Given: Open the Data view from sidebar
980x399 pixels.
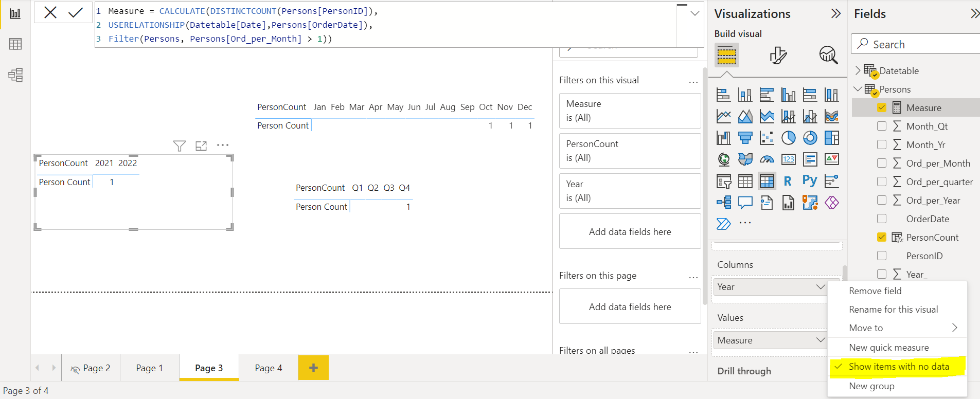Looking at the screenshot, I should [15, 44].
